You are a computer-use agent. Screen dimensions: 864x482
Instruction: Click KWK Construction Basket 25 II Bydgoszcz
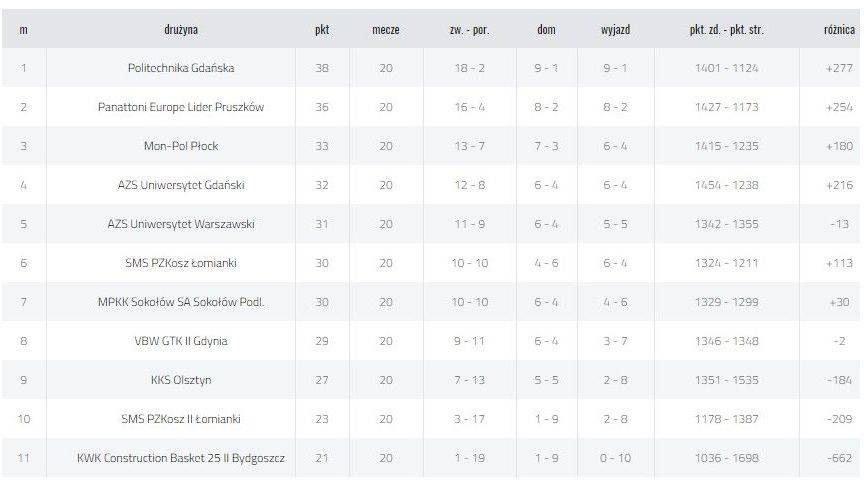pos(181,458)
